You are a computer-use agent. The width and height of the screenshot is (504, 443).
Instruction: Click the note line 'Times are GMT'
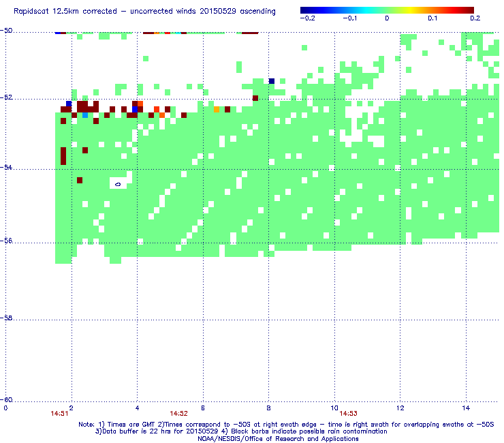click(x=131, y=425)
